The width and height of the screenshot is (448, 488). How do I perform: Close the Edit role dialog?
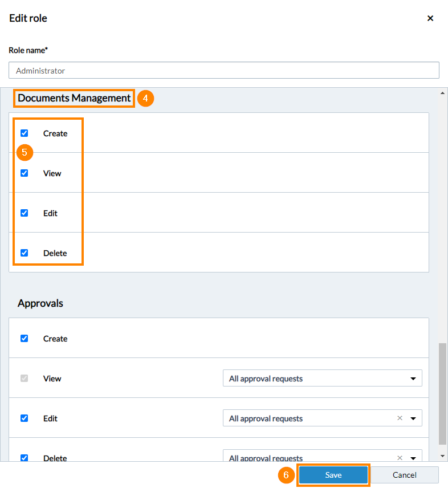click(x=430, y=18)
